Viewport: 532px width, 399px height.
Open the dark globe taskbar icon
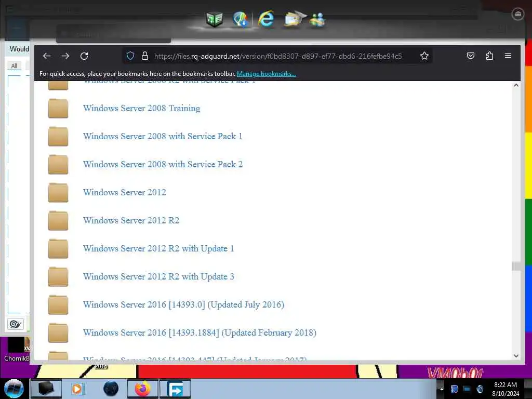pyautogui.click(x=111, y=389)
